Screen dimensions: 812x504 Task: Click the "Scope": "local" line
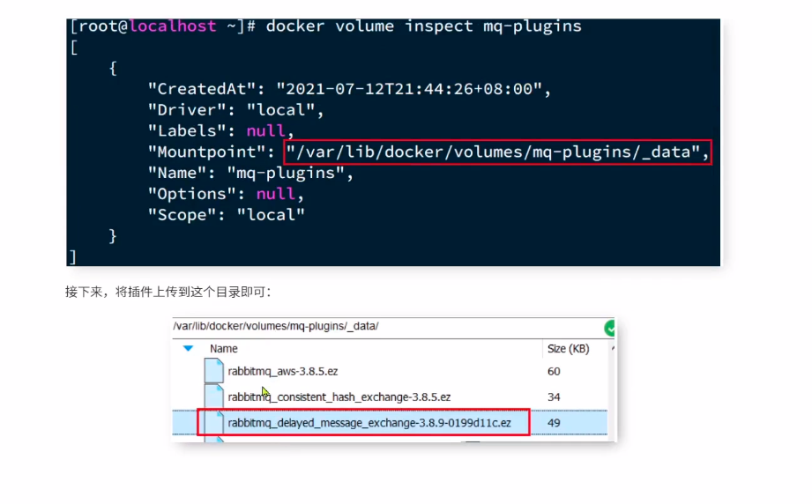(227, 215)
